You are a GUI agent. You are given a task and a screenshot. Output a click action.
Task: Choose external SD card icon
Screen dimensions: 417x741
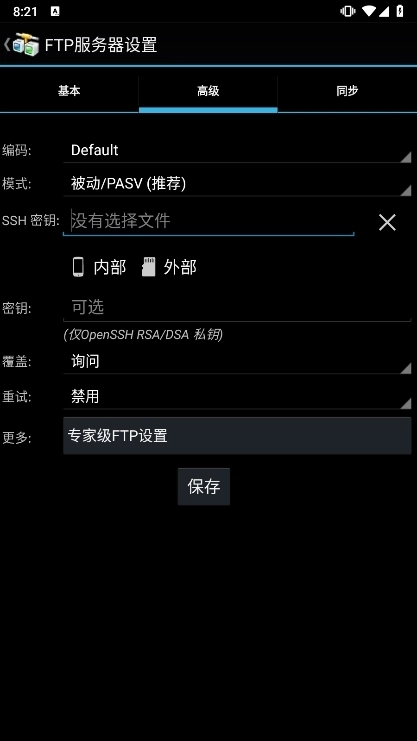[x=148, y=267]
